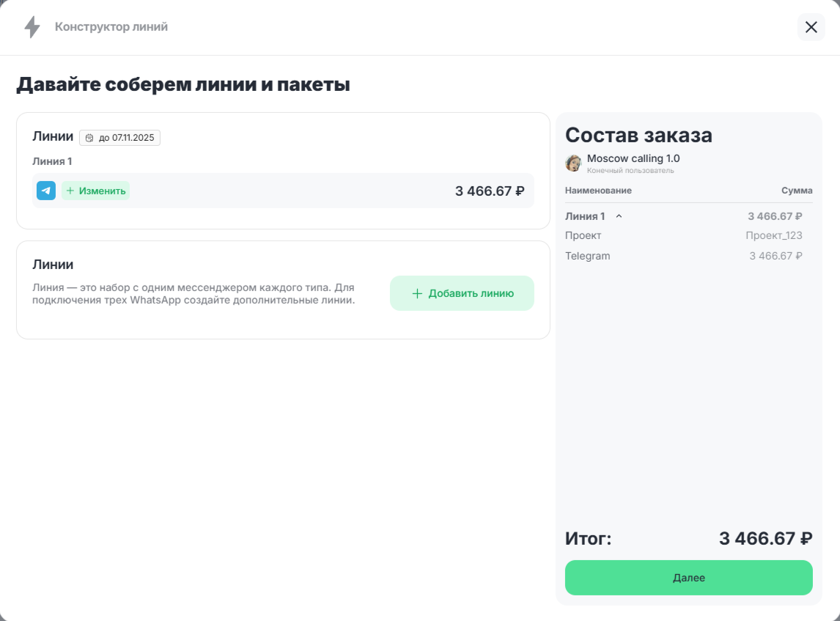
Task: Click the Конструктор линий header title
Action: 111,27
